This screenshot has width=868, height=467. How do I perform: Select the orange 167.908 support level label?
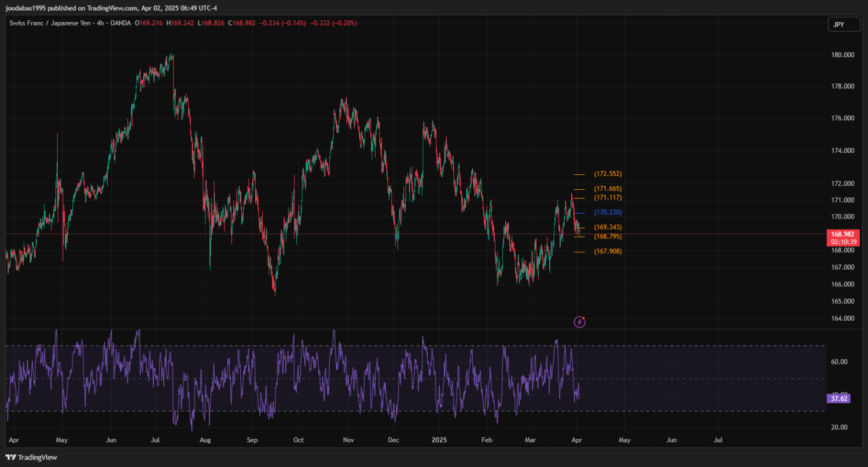click(608, 251)
